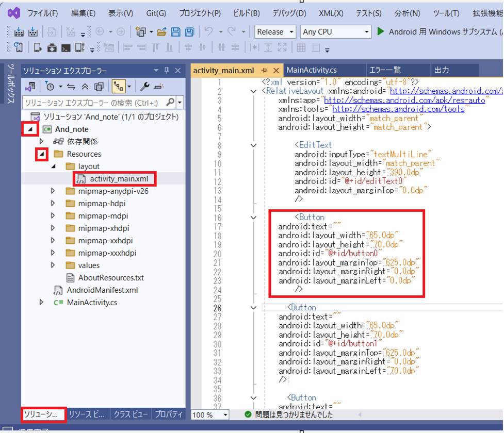This screenshot has width=504, height=433.
Task: Switch to the MainActivity.cs tab
Action: pos(312,70)
